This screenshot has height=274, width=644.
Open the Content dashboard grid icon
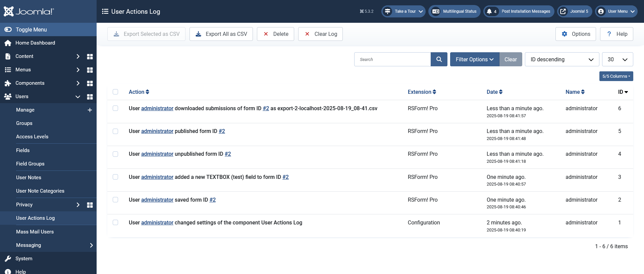click(90, 57)
